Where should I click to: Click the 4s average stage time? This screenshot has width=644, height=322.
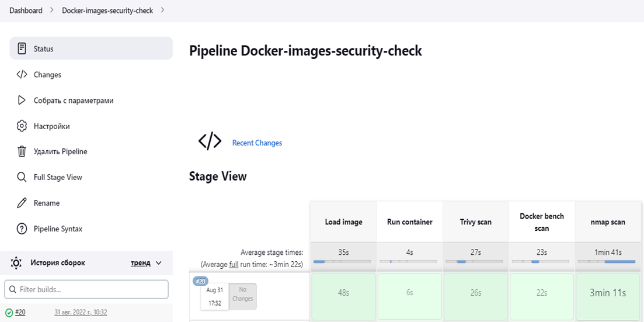409,252
